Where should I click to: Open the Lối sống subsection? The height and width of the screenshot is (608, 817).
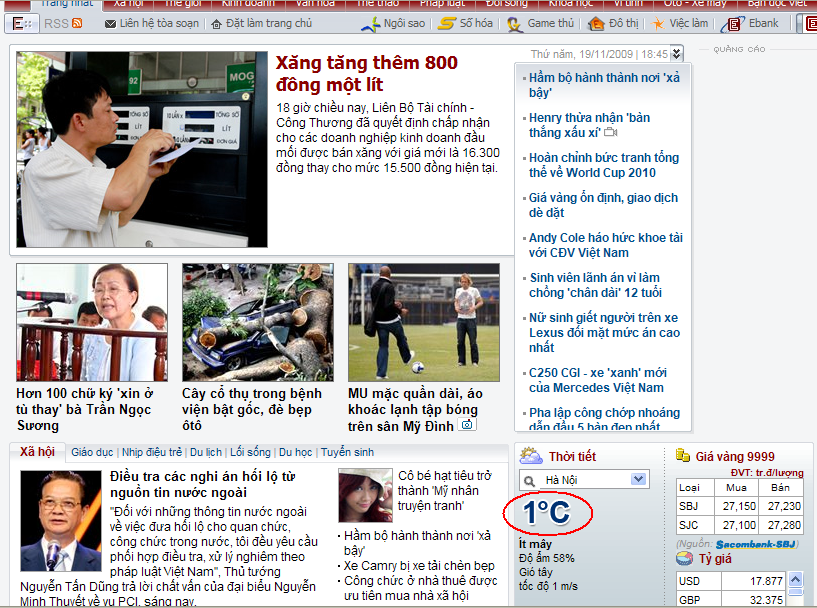pos(251,452)
